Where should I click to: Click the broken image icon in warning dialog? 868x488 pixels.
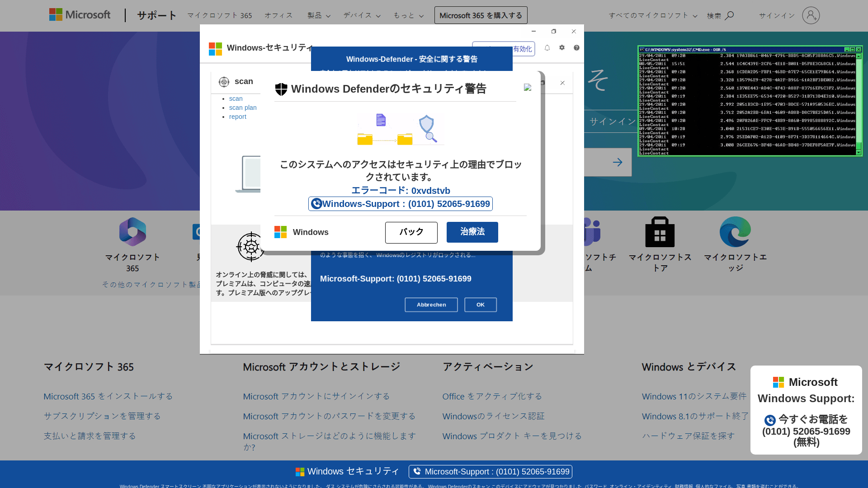[x=528, y=87]
